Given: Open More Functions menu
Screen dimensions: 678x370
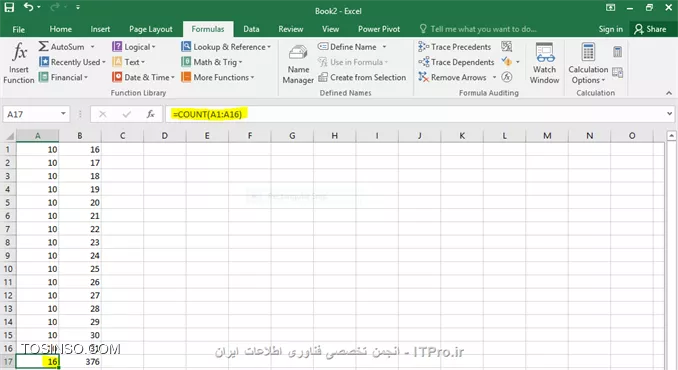Looking at the screenshot, I should pyautogui.click(x=217, y=77).
